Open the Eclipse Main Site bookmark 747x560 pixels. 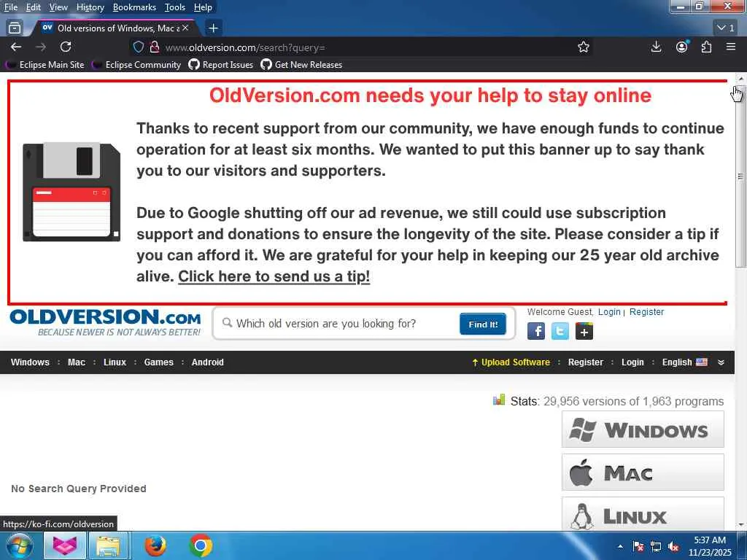(44, 65)
